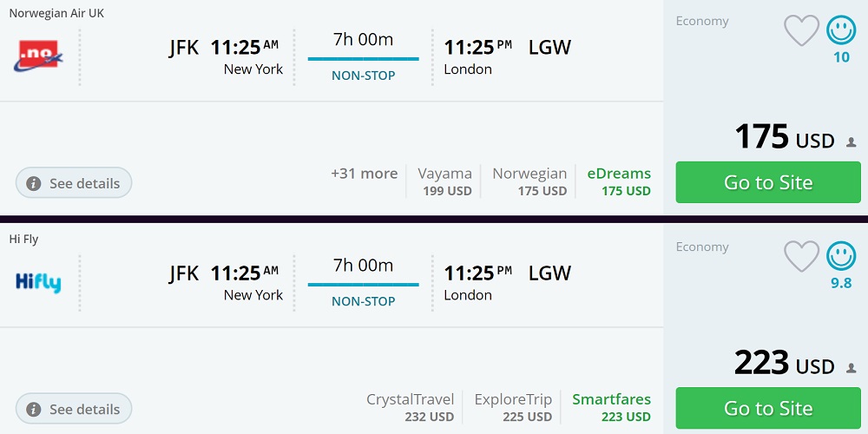Show the +31 more booking options
The height and width of the screenshot is (434, 868).
[364, 174]
